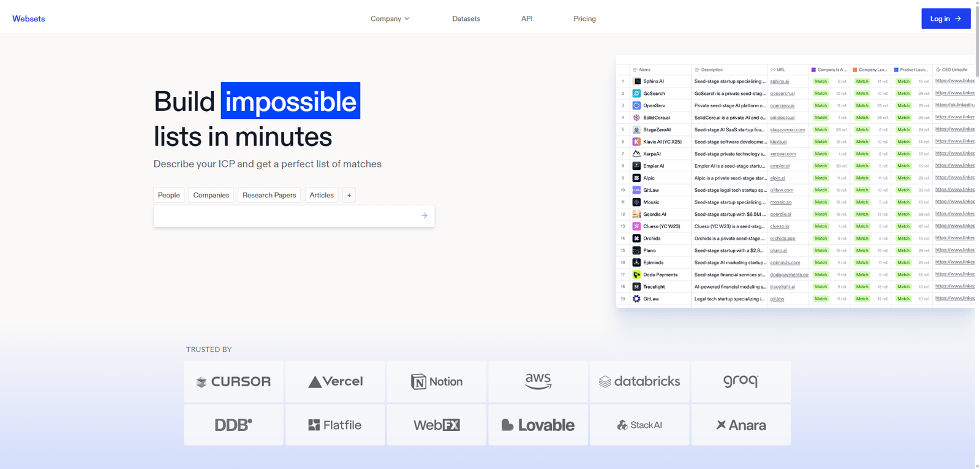
Task: Click the Databricks logo tile
Action: tap(639, 381)
